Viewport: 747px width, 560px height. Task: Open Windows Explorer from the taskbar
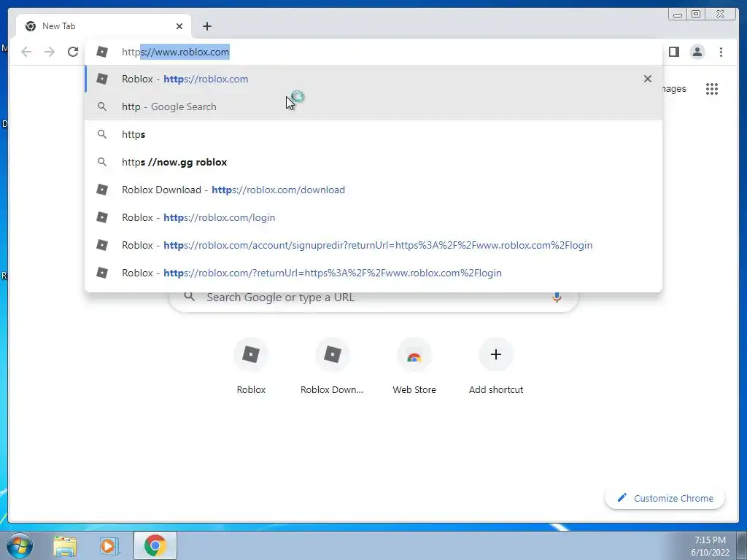(x=65, y=545)
